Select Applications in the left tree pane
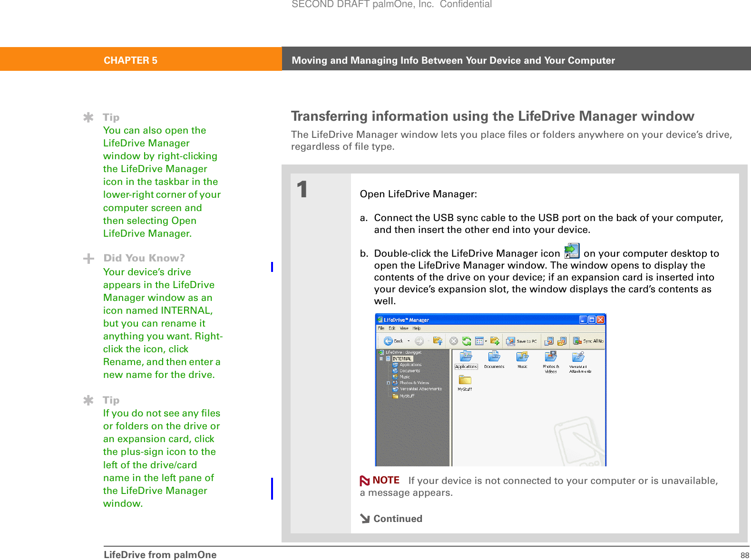This screenshot has height=560, width=751. [x=407, y=365]
